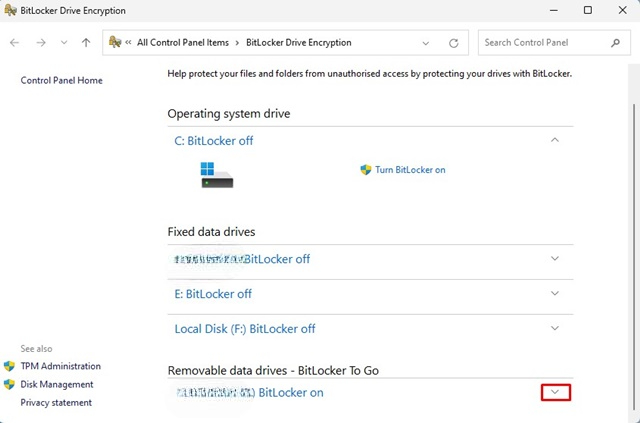Click C: BitLocker off link
The height and width of the screenshot is (423, 640).
[213, 141]
